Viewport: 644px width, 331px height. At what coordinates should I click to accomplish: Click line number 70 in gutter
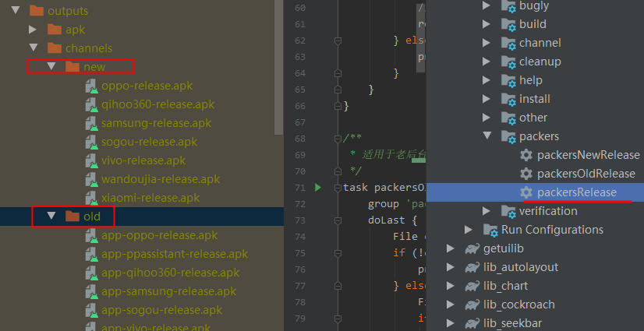point(300,171)
